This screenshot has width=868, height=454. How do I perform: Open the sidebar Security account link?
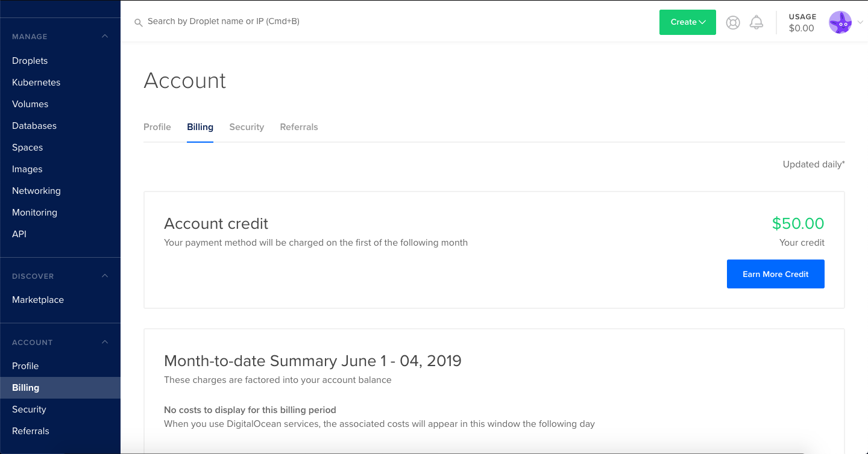click(x=29, y=409)
